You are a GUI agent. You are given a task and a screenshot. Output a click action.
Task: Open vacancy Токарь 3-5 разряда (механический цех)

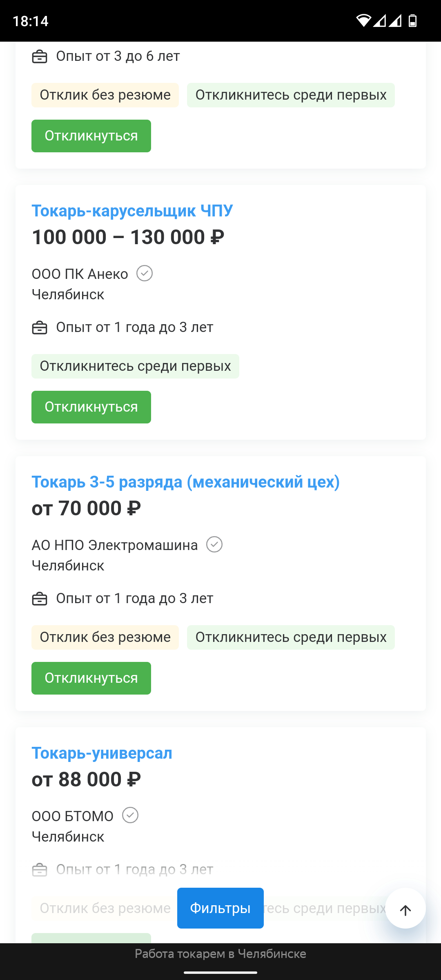pos(185,482)
